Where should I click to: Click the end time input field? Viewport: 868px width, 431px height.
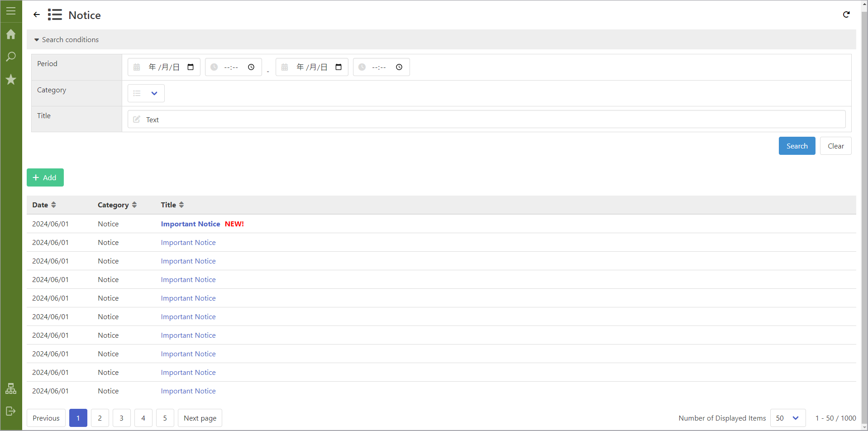coord(382,67)
